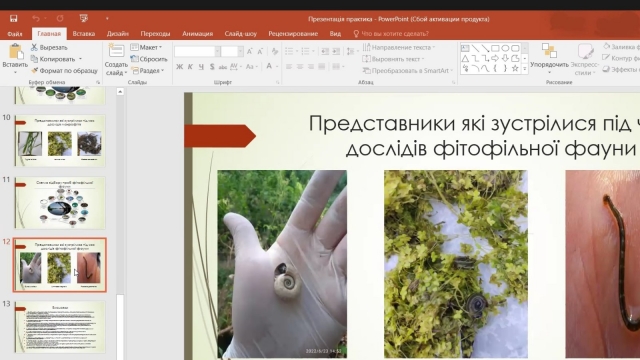Open the Макет layout dropdown
This screenshot has width=640, height=360.
coord(146,47)
